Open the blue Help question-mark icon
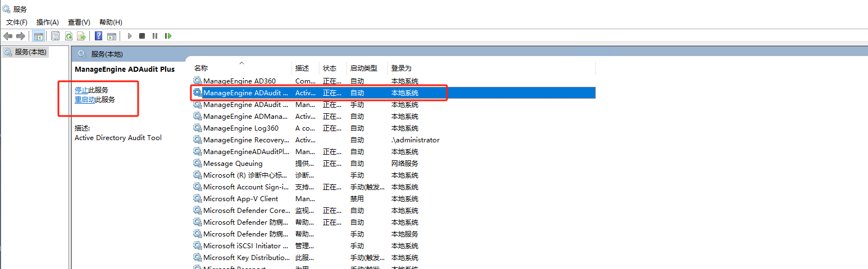Viewport: 868px width, 269px height. point(98,36)
